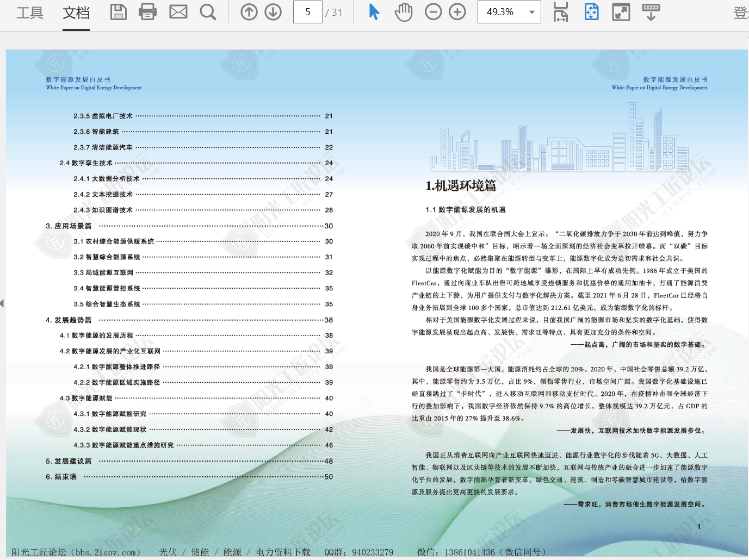This screenshot has width=749, height=560.
Task: Click right page header 数字能源发展白皮书
Action: click(675, 79)
